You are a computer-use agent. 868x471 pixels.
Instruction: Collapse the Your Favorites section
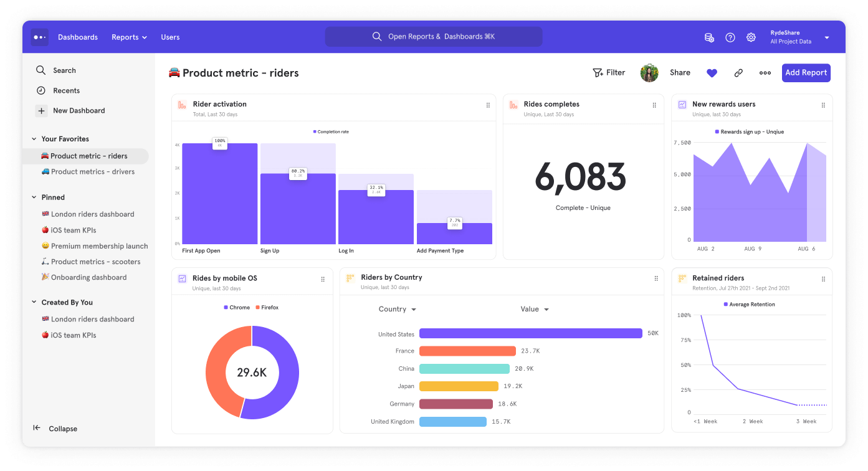34,138
